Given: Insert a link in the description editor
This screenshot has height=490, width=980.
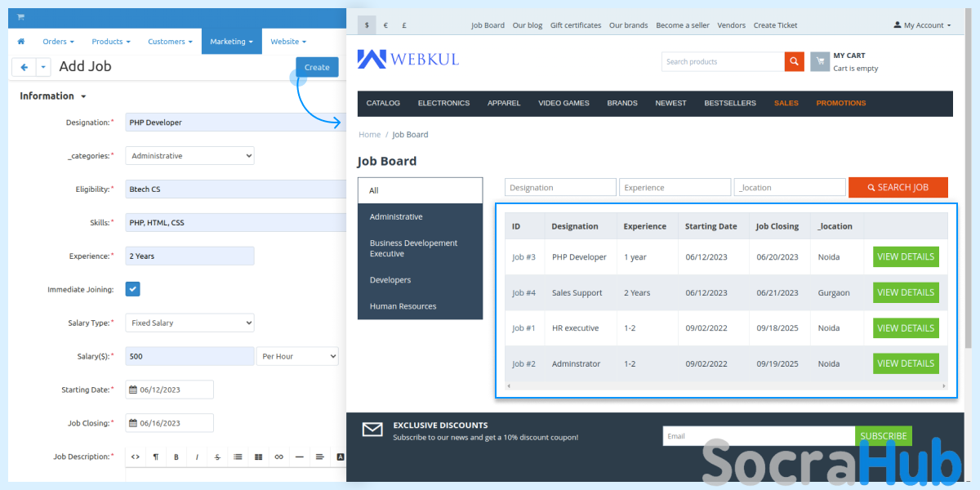Looking at the screenshot, I should (279, 457).
